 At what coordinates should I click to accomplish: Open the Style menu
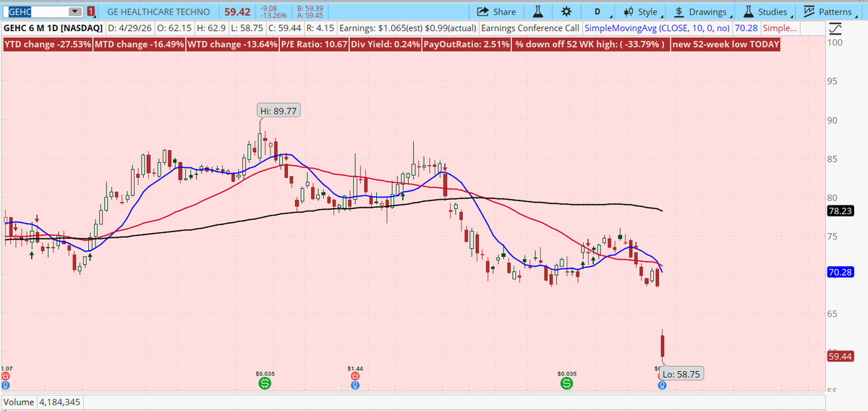tap(642, 12)
